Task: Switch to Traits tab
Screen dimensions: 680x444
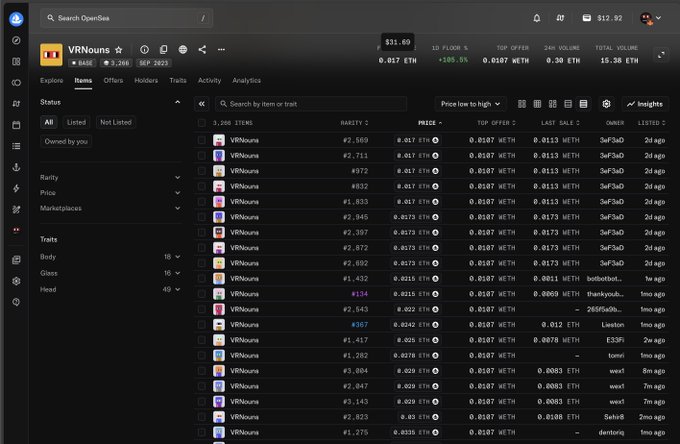Action: tap(178, 80)
